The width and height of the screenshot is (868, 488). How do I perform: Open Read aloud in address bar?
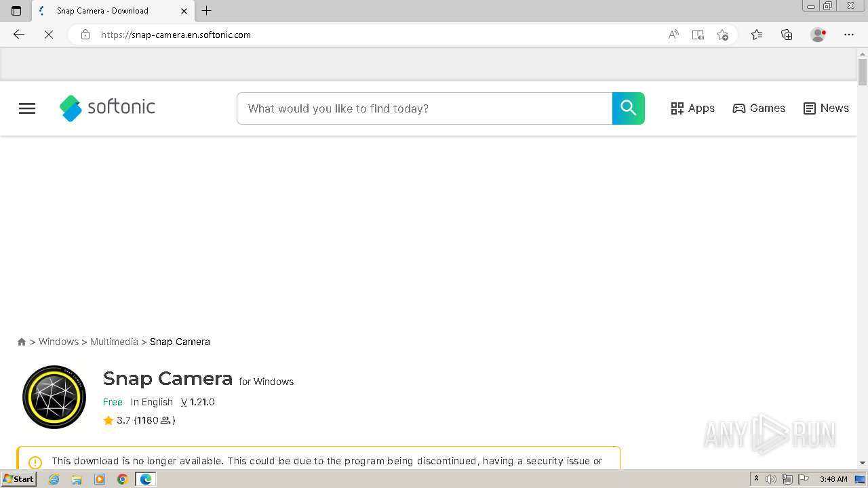click(673, 35)
